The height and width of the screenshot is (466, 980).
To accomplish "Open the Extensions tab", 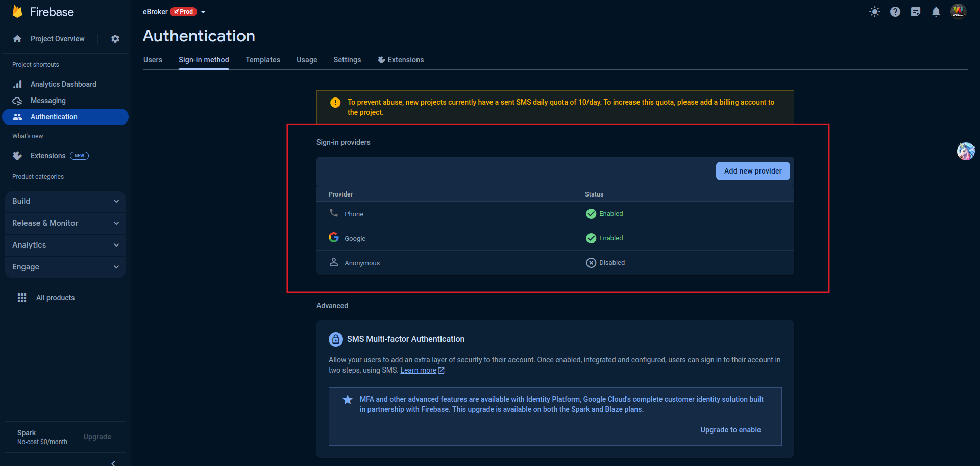I will pos(401,60).
